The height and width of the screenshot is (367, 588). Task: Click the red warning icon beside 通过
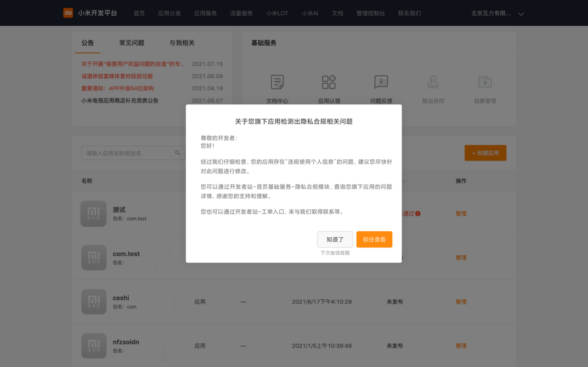(418, 213)
